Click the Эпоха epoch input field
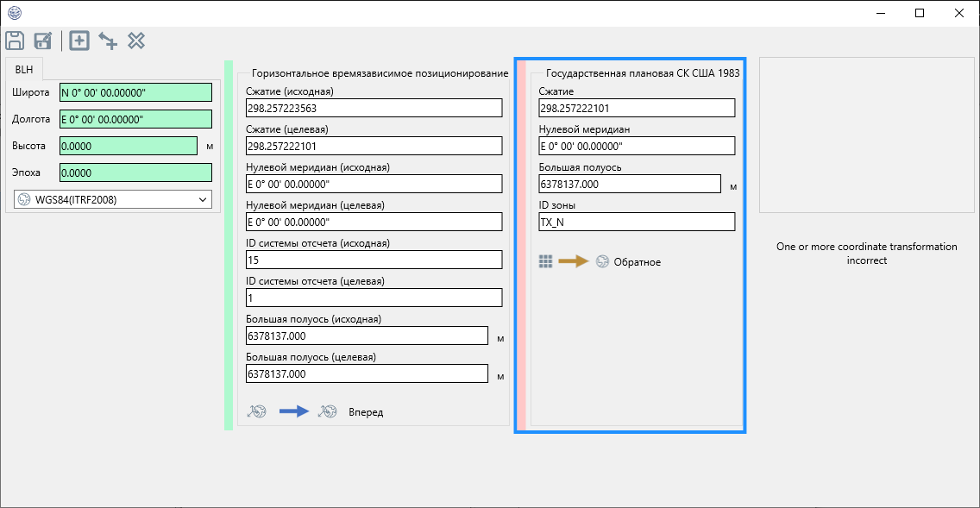 click(x=135, y=172)
